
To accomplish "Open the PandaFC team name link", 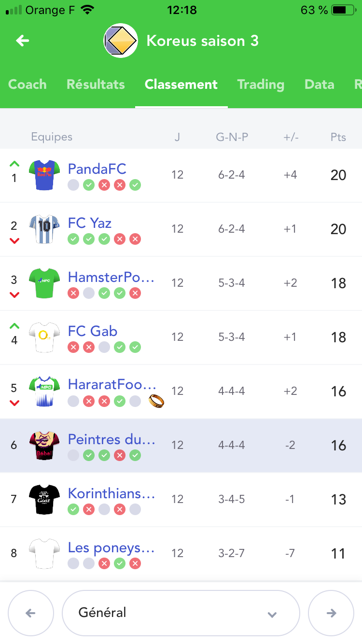I will [x=97, y=169].
